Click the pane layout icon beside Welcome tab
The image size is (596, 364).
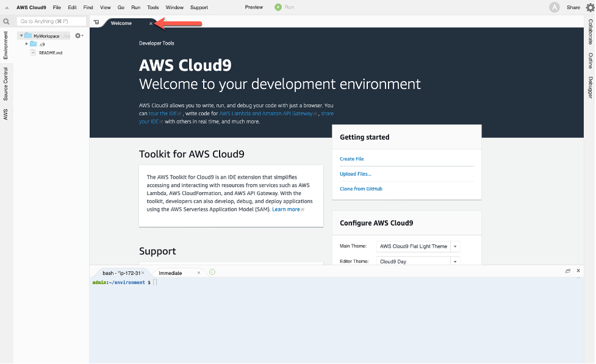tap(96, 23)
